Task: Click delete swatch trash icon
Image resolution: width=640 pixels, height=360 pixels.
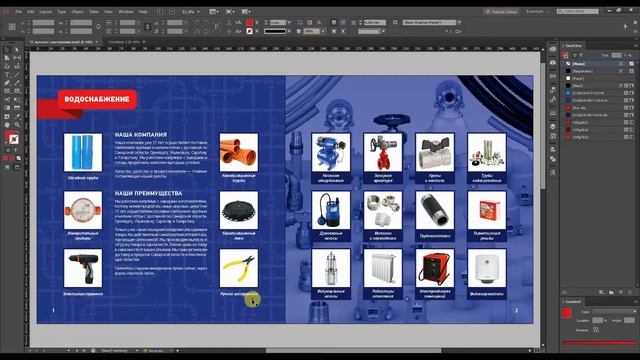Action: 631,292
